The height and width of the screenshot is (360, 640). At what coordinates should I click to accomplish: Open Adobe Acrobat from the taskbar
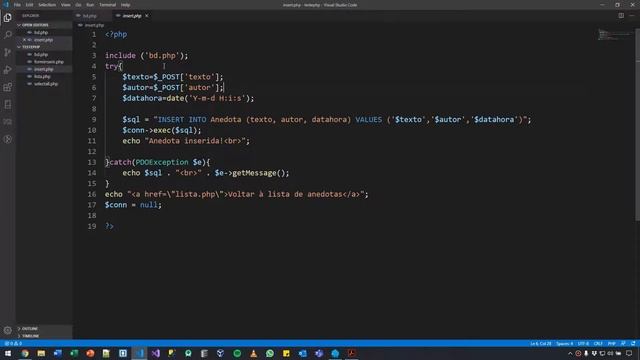(351, 353)
